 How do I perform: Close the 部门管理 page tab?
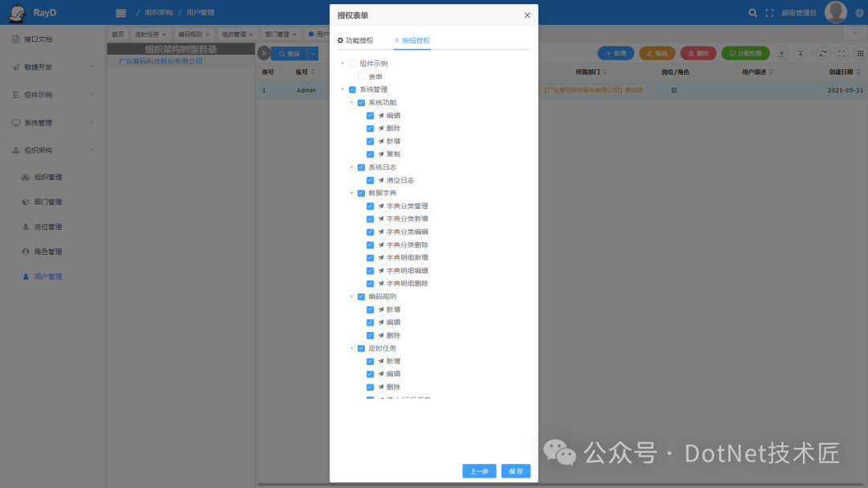pyautogui.click(x=294, y=35)
